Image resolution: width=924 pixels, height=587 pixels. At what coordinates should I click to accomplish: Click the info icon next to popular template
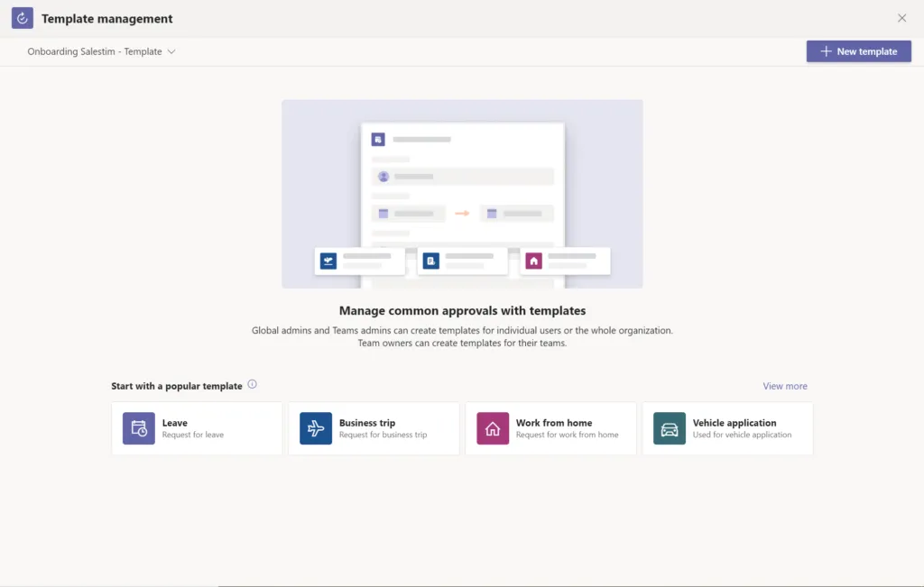(253, 384)
